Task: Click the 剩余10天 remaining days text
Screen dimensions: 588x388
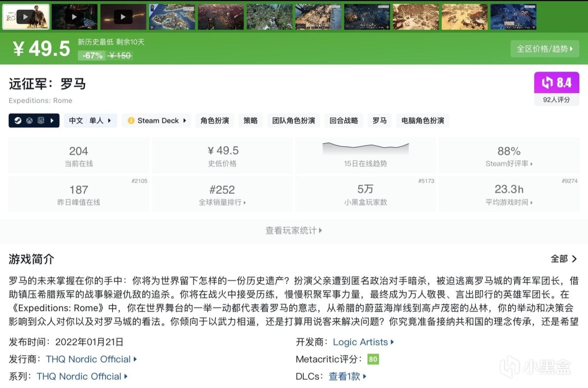Action: tap(130, 42)
